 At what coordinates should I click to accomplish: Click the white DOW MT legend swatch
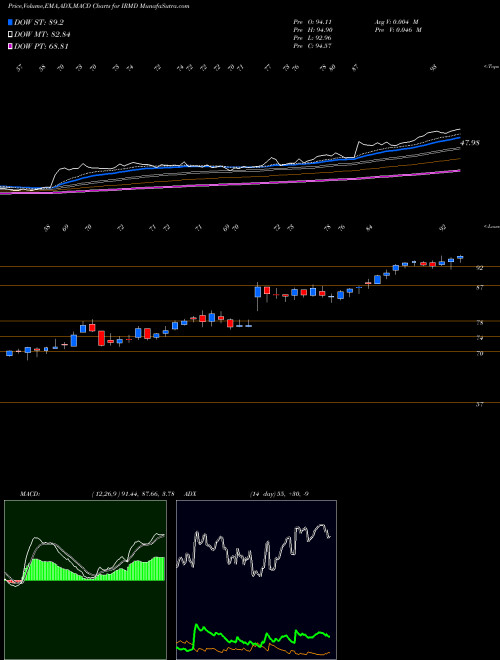(x=11, y=35)
